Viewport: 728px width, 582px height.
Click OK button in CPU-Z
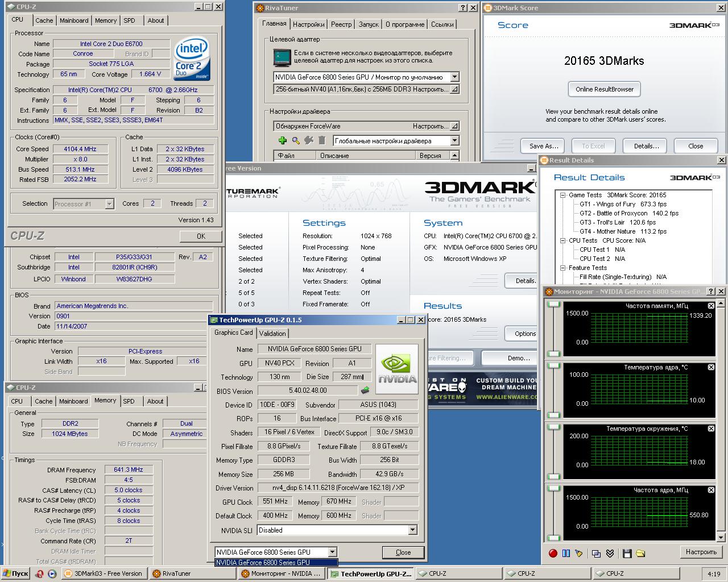click(x=201, y=236)
